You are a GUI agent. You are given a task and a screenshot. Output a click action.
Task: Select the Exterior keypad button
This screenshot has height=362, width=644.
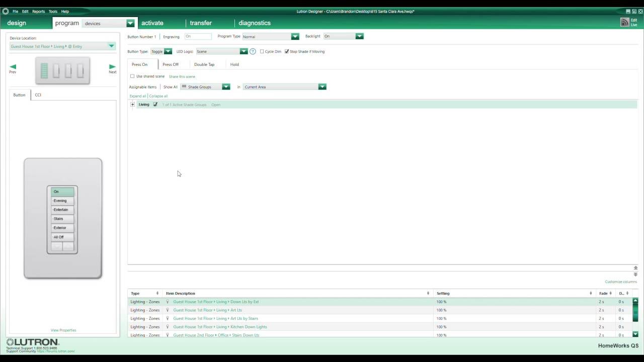(62, 228)
